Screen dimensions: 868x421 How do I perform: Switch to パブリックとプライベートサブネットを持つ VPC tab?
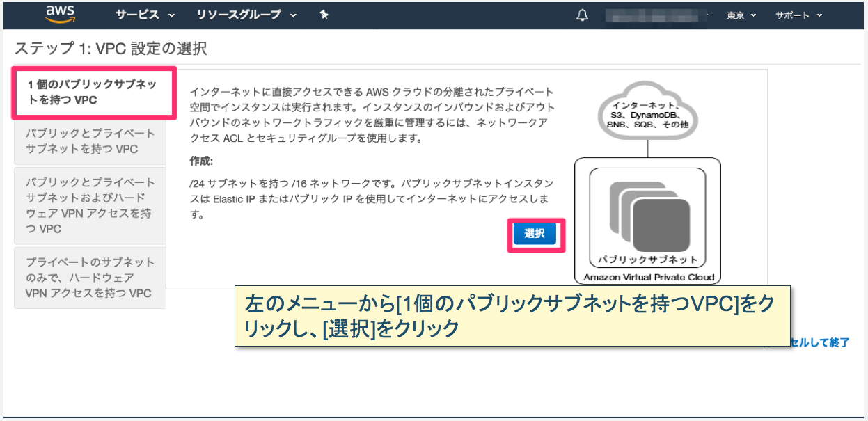90,141
